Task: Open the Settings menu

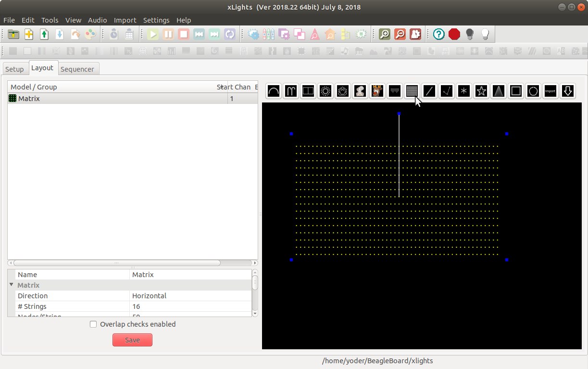Action: click(156, 20)
